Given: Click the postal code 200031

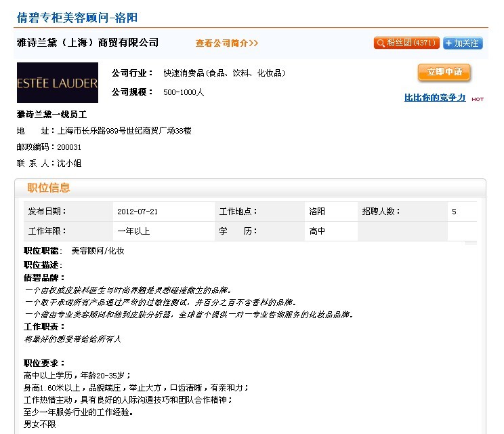Looking at the screenshot, I should click(x=69, y=147).
